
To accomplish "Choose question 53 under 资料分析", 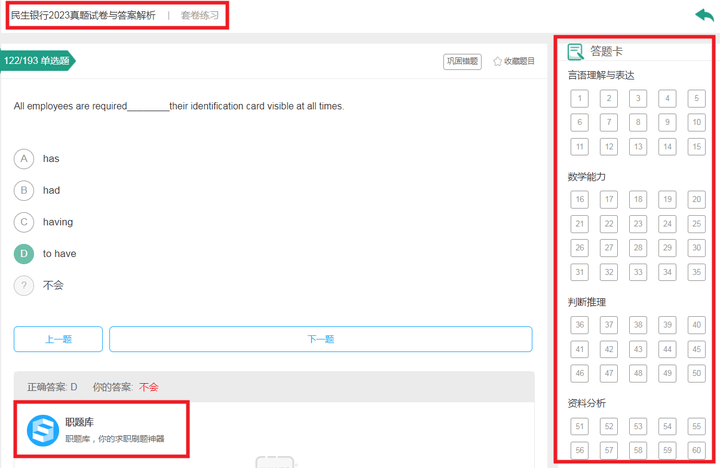I will point(638,427).
